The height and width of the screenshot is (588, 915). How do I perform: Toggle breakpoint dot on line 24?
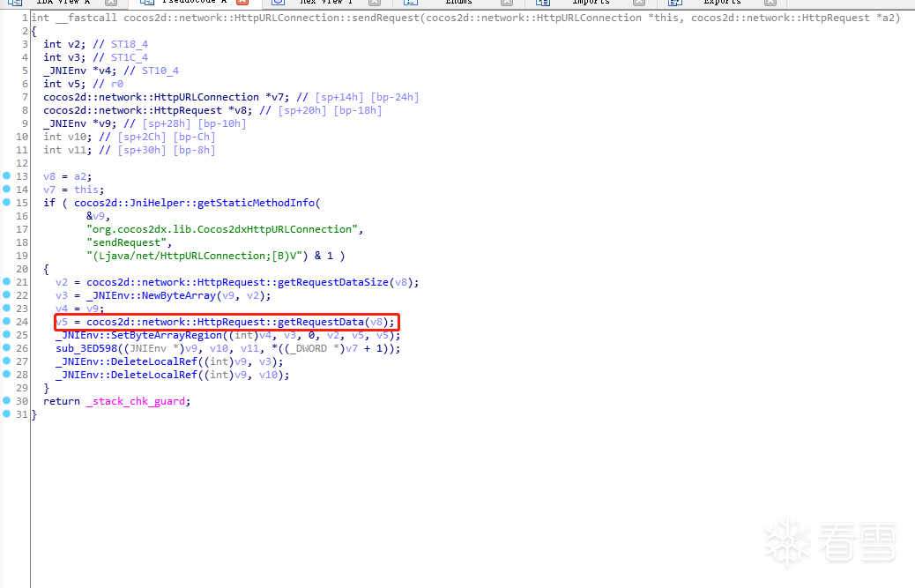(6, 322)
